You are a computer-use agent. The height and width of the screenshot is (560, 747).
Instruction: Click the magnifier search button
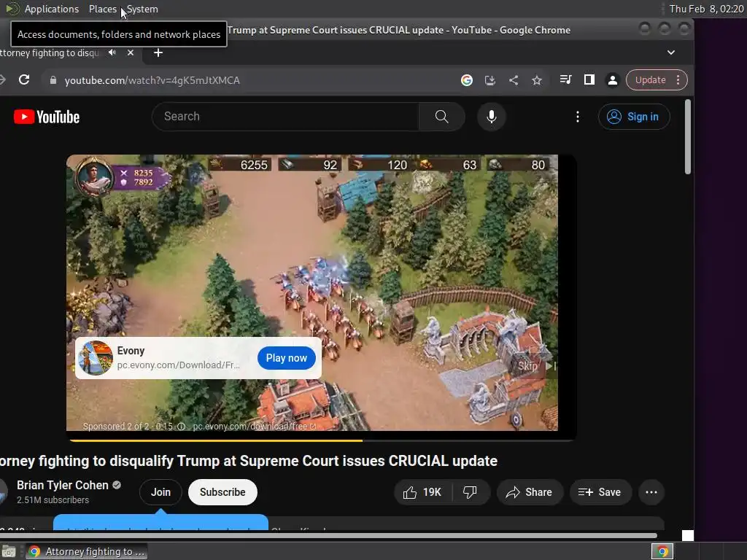pos(441,117)
